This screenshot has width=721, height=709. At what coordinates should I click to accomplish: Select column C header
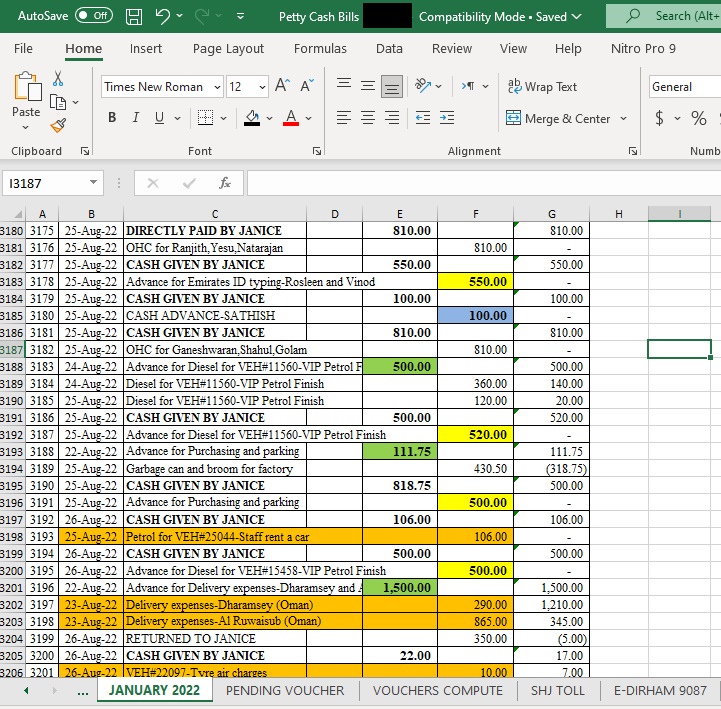[215, 214]
